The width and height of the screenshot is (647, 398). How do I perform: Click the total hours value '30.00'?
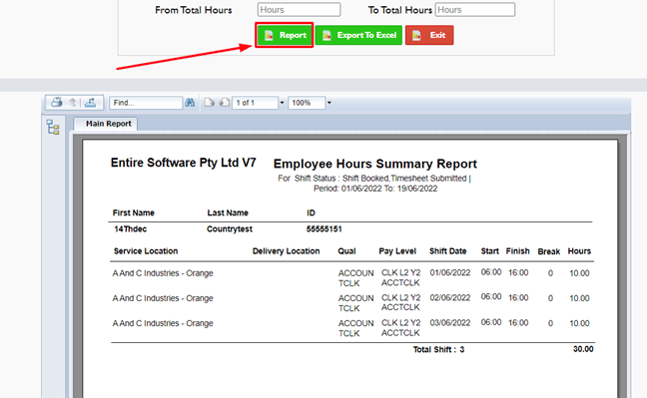[583, 349]
